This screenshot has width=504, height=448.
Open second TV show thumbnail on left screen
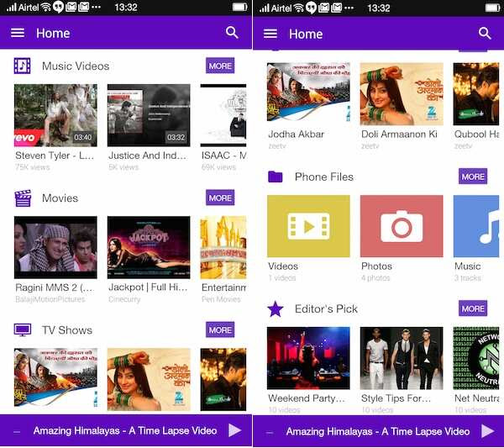149,380
